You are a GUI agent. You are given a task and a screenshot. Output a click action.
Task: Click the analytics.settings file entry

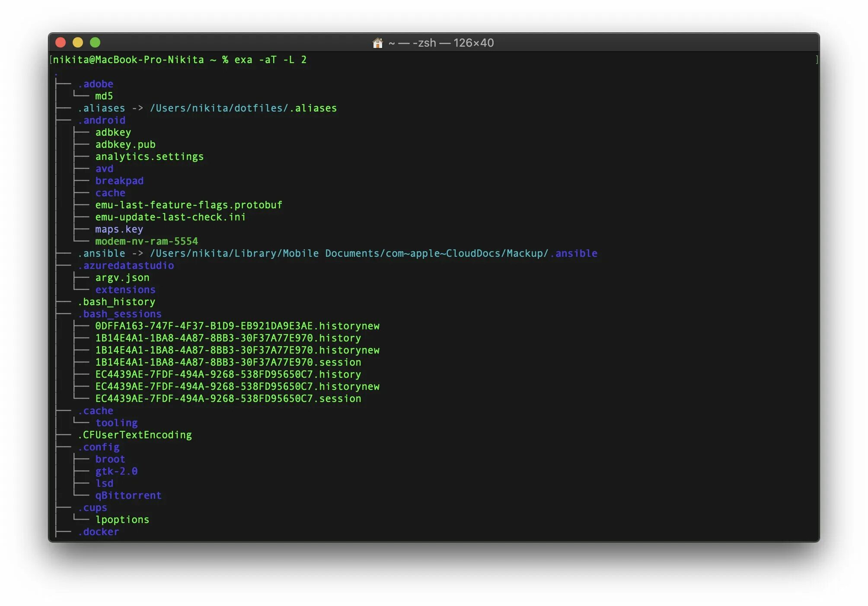[149, 156]
